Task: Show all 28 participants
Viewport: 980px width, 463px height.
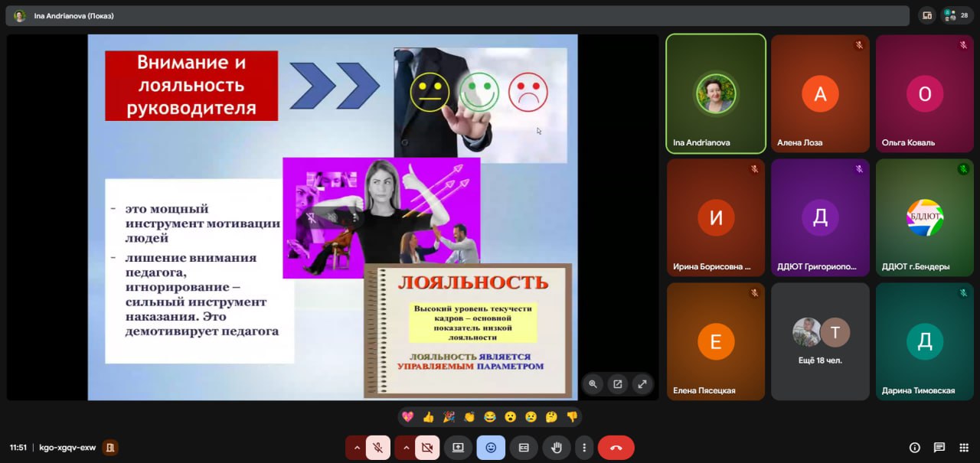Action: tap(957, 15)
